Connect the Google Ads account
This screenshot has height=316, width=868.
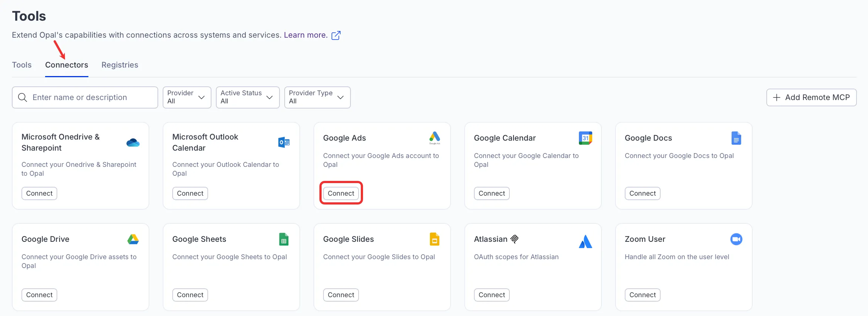click(x=341, y=193)
